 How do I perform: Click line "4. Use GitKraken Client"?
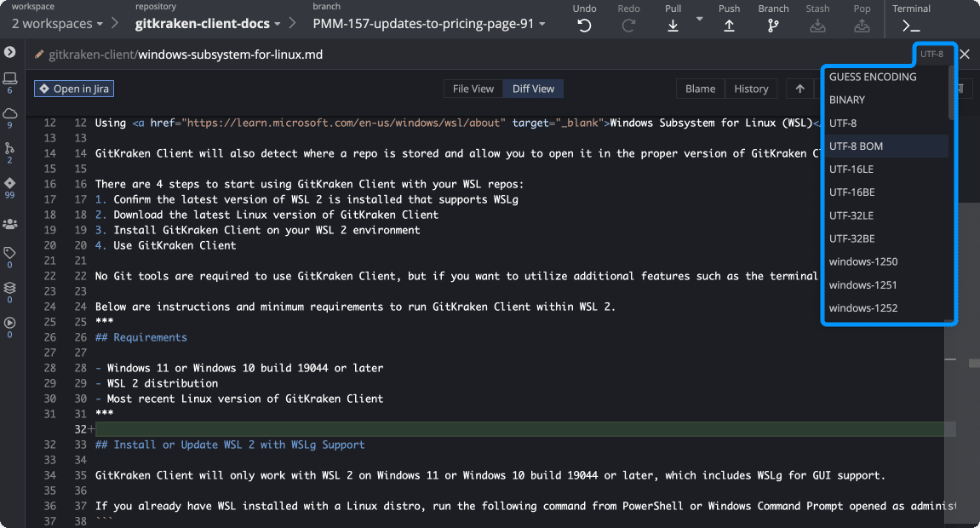click(x=166, y=245)
